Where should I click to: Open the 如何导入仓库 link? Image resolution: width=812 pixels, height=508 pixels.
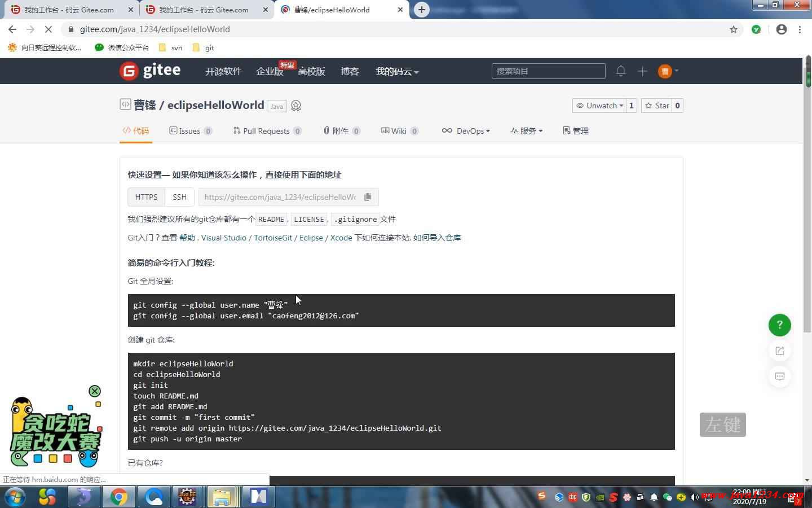437,238
